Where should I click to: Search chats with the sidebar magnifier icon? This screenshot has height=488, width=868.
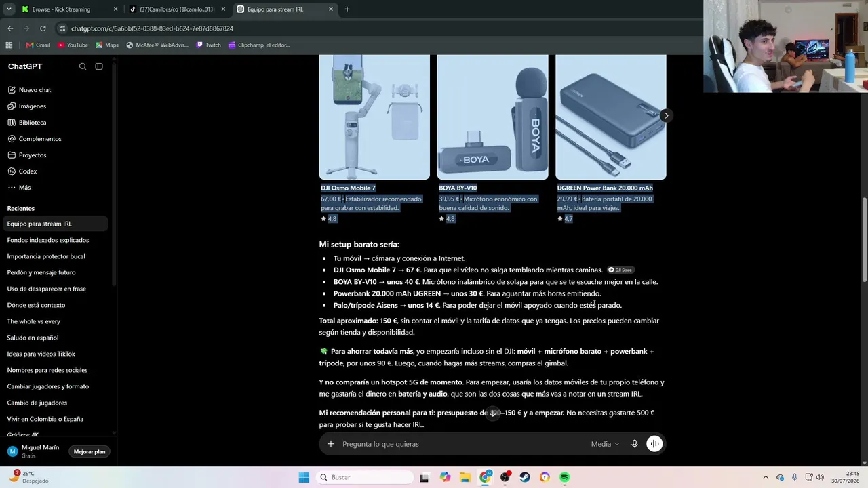pos(83,66)
